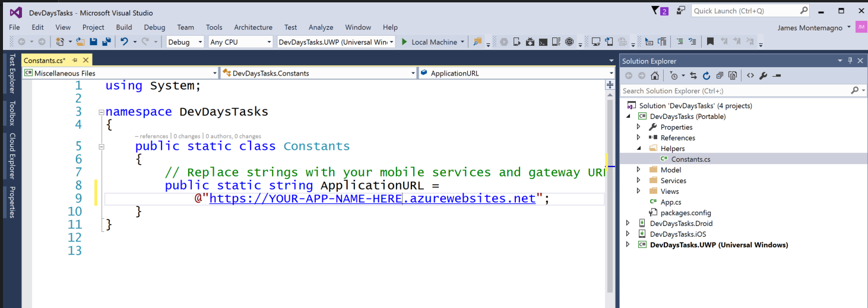Click Collapse All in Solution Explorer toolbar
Viewport: 868px width, 308px height.
tap(720, 76)
